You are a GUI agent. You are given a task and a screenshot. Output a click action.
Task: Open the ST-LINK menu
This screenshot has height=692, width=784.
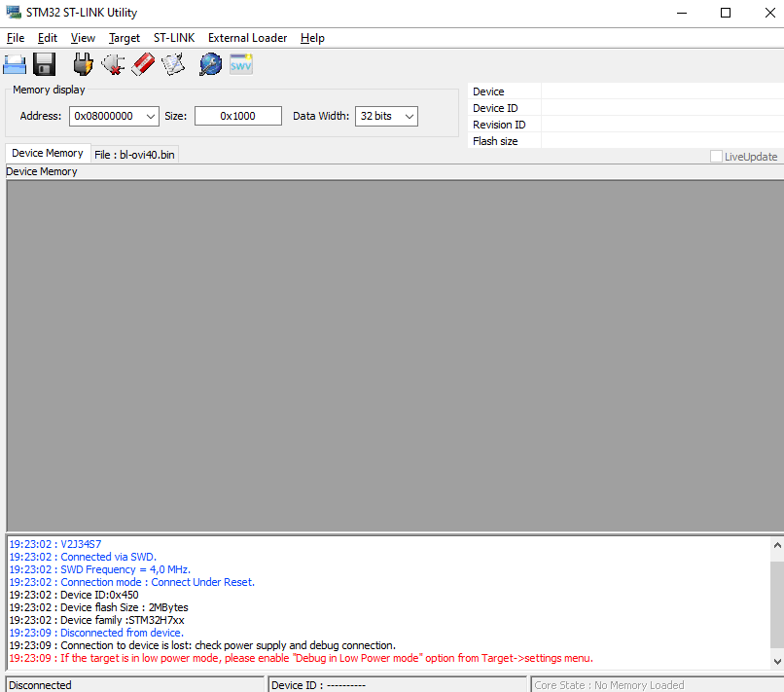(174, 38)
